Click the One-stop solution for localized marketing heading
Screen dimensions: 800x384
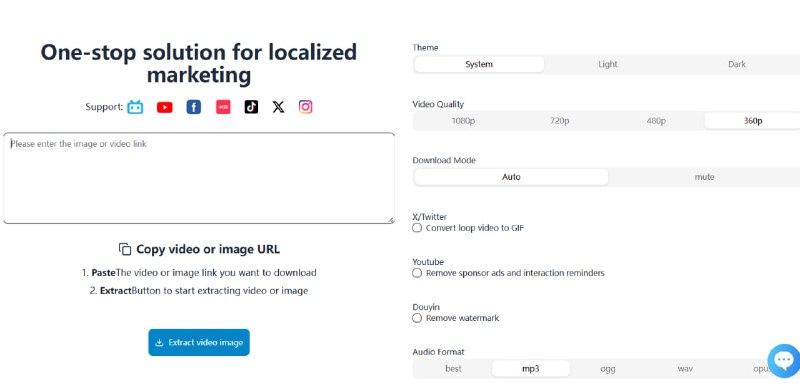(199, 64)
